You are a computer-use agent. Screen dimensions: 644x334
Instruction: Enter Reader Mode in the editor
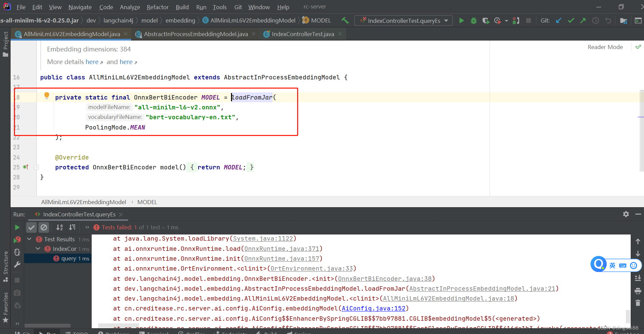click(605, 47)
